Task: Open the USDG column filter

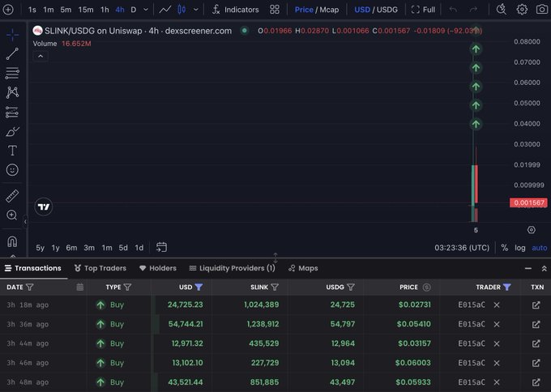Action: click(x=351, y=287)
